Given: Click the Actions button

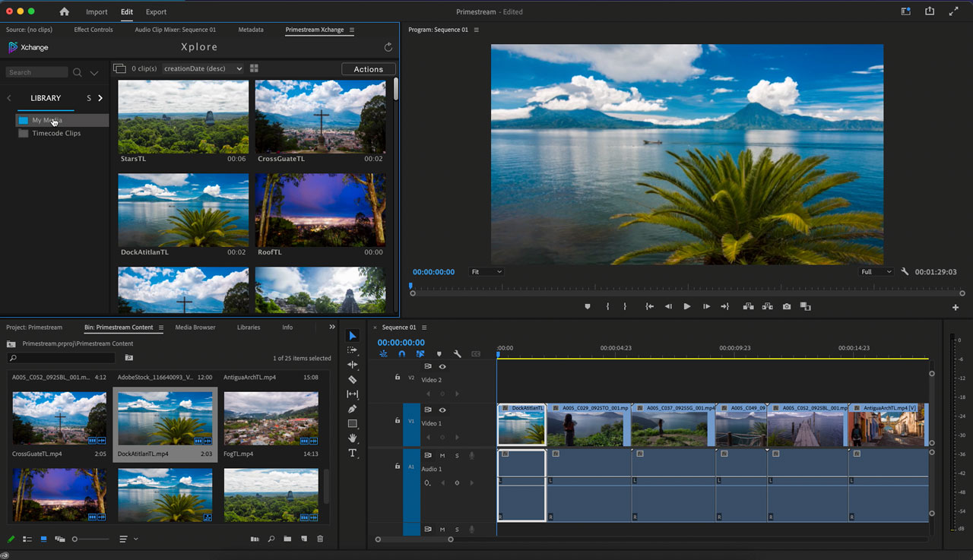Looking at the screenshot, I should (x=369, y=69).
